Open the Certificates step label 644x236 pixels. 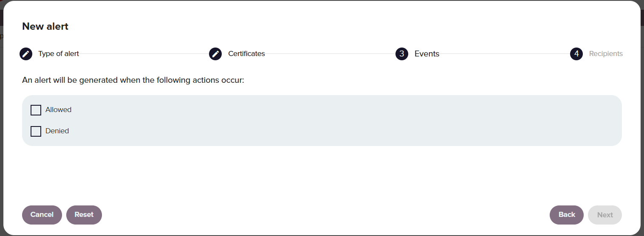[246, 54]
